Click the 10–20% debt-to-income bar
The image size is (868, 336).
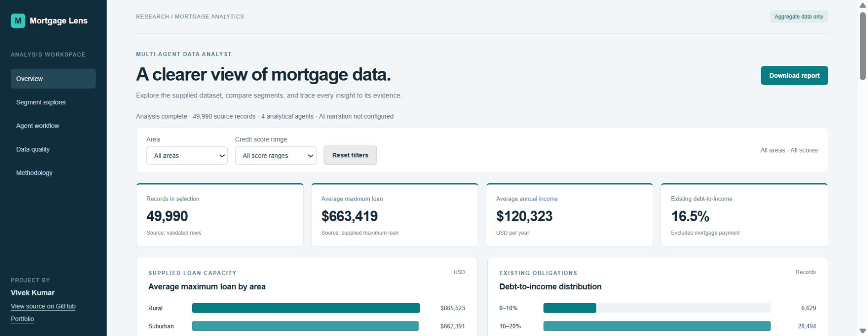657,326
